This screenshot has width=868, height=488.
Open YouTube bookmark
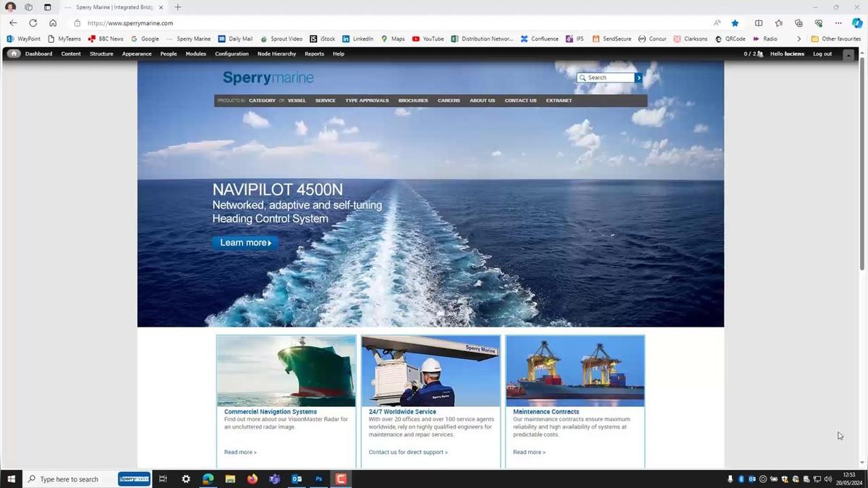pyautogui.click(x=427, y=39)
